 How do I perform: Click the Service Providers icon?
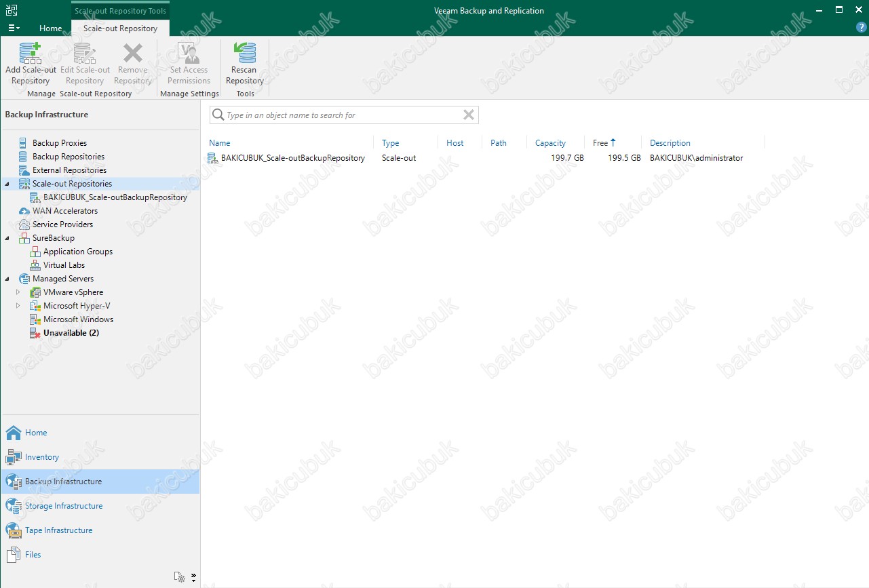pyautogui.click(x=24, y=224)
